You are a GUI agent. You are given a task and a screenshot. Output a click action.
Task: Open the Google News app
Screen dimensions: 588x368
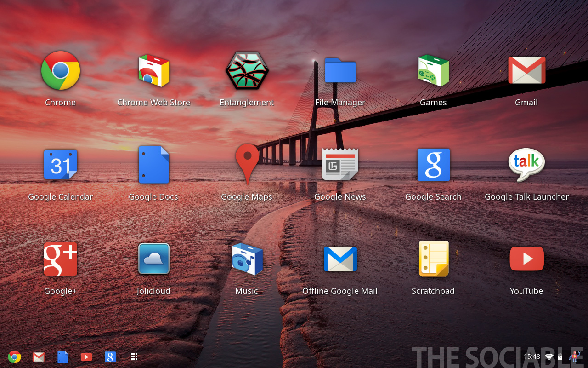click(340, 164)
